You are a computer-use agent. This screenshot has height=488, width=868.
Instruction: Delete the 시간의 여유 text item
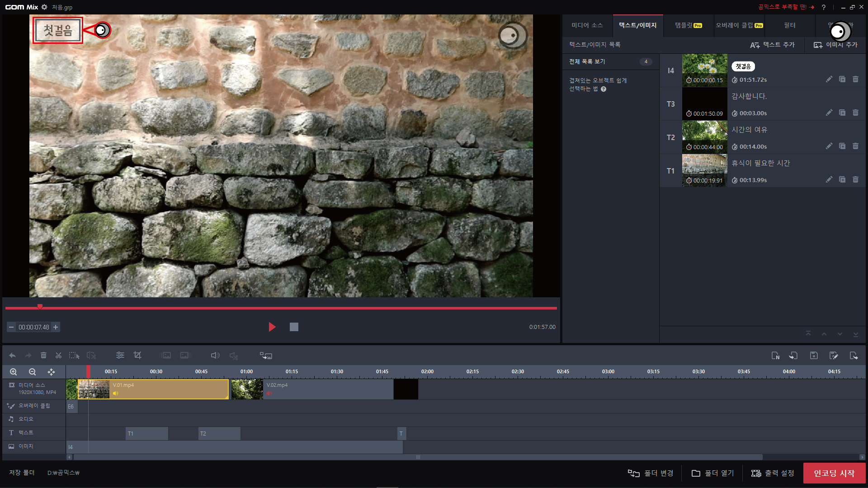coord(855,146)
